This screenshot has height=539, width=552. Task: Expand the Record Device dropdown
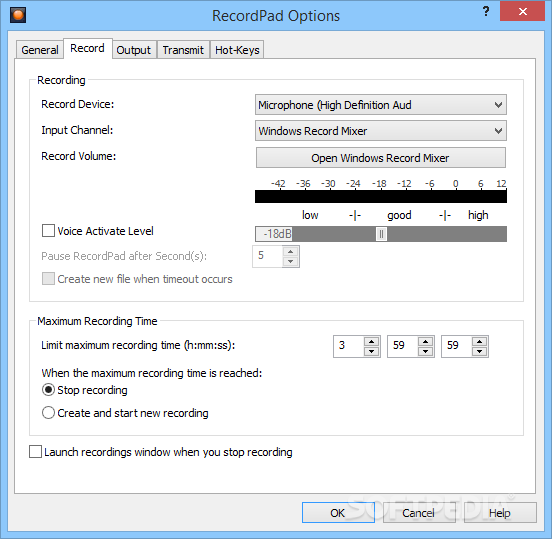381,105
